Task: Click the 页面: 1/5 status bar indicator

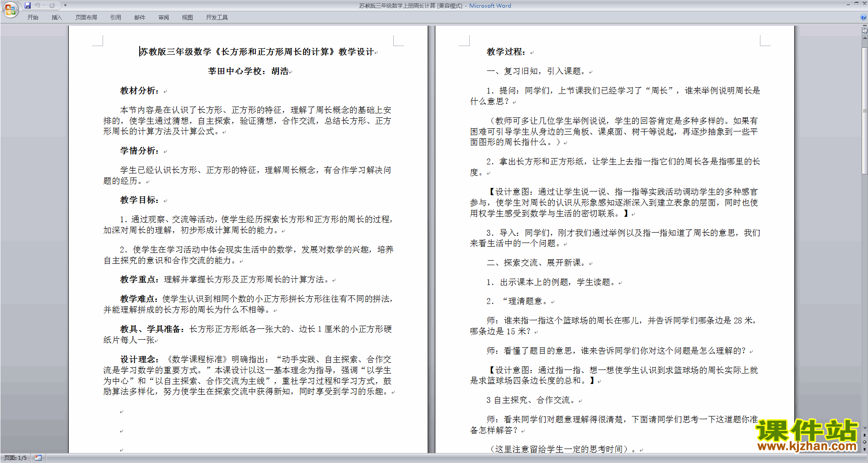Action: 15,458
